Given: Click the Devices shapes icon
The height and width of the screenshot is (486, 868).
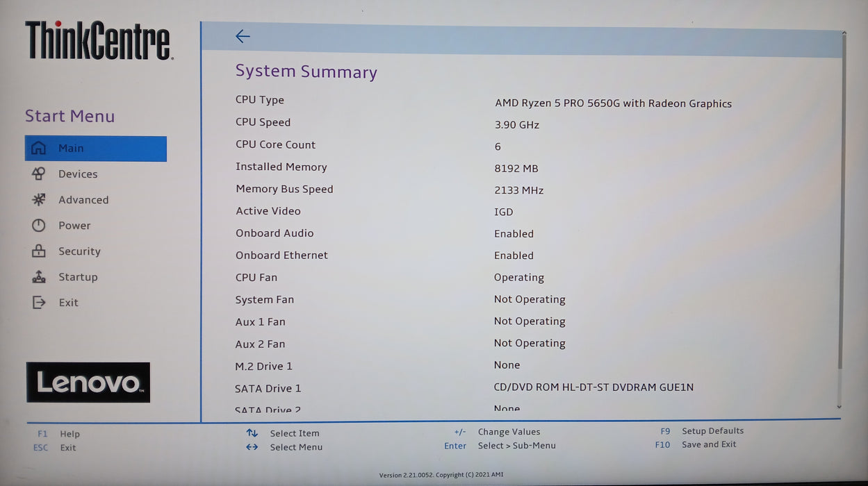Looking at the screenshot, I should [39, 174].
